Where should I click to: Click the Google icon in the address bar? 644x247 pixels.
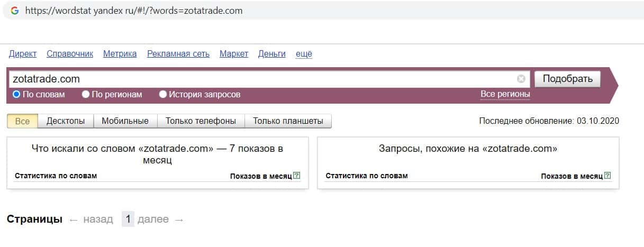click(x=15, y=11)
